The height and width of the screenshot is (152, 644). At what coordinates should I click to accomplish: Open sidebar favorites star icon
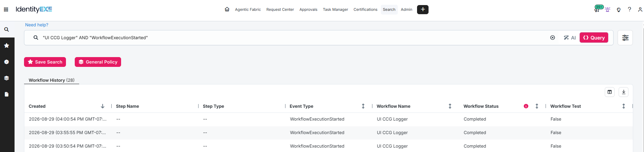[x=6, y=46]
